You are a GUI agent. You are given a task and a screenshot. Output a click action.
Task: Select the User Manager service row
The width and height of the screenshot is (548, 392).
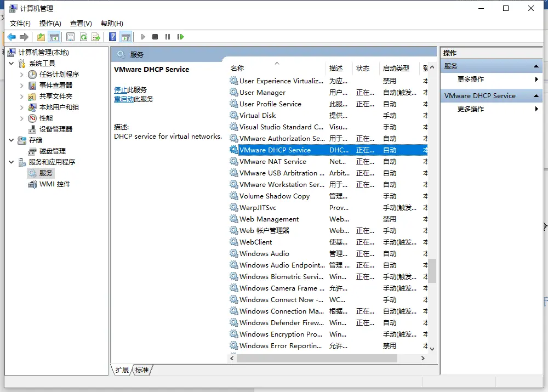pos(328,92)
